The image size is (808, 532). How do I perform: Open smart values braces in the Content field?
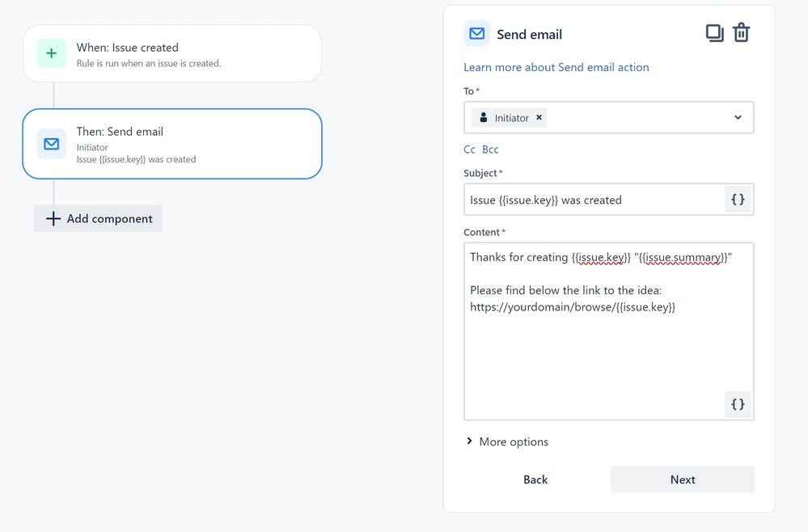point(738,403)
